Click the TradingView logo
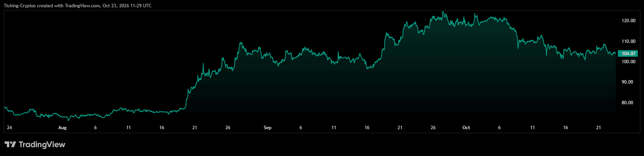This screenshot has height=156, width=644. tap(35, 145)
